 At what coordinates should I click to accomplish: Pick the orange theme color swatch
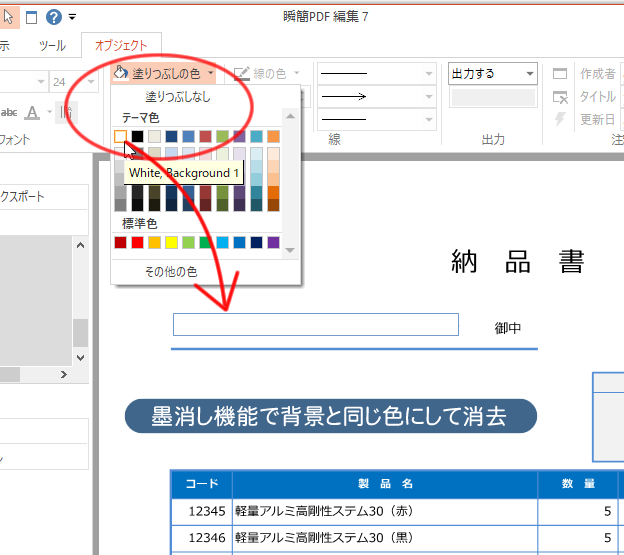pos(273,136)
